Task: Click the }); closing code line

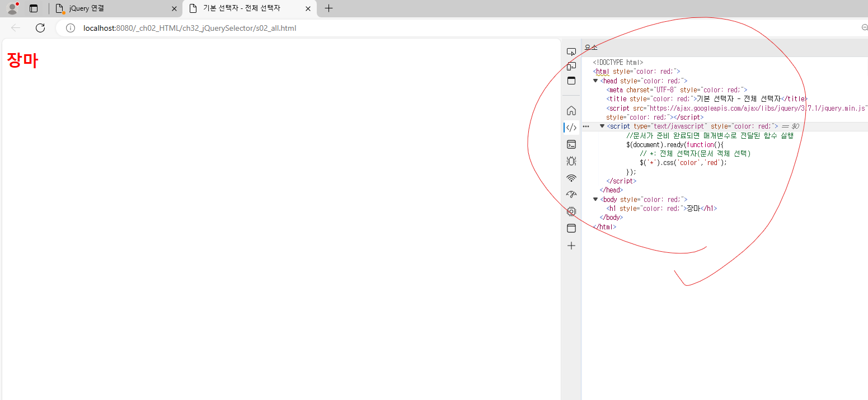Action: (x=631, y=172)
